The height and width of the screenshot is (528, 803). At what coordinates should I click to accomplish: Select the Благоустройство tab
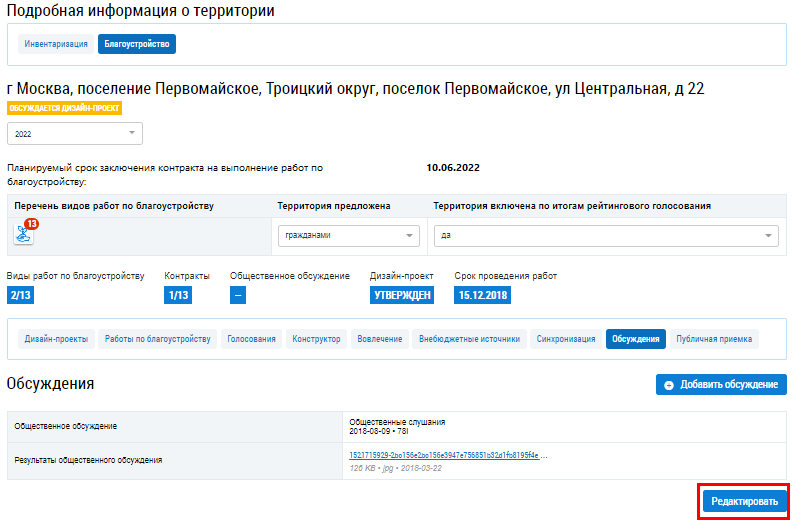click(138, 44)
